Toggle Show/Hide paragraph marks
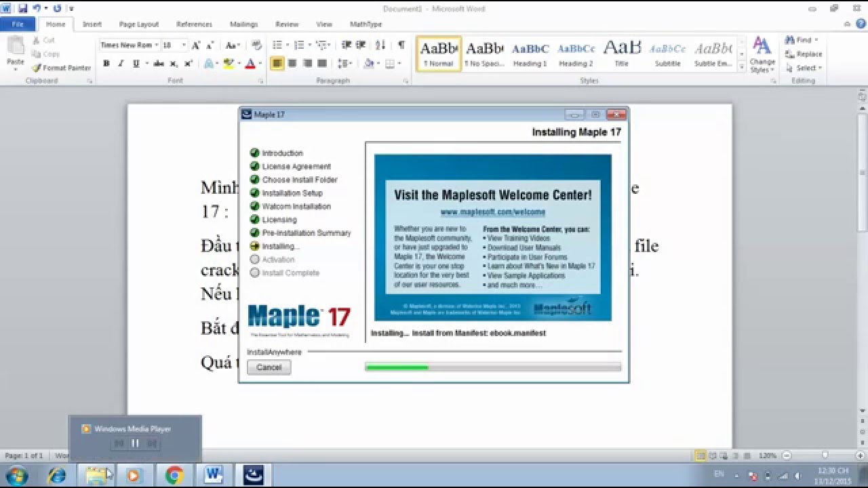Screen dimensions: 868x488 click(x=401, y=45)
